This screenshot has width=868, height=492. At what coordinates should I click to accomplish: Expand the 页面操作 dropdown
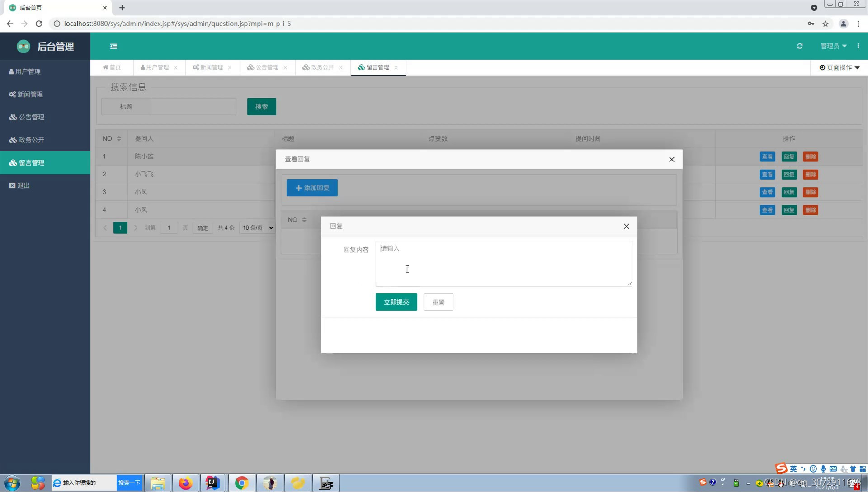840,67
